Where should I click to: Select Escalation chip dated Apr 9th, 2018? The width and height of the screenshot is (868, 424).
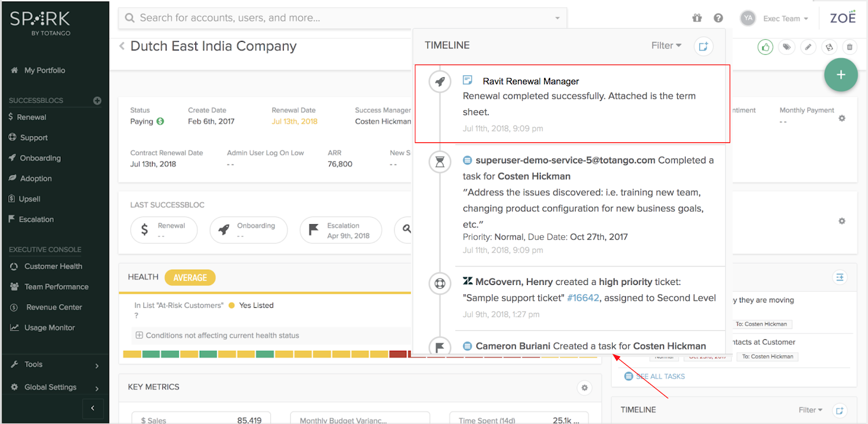(x=341, y=230)
